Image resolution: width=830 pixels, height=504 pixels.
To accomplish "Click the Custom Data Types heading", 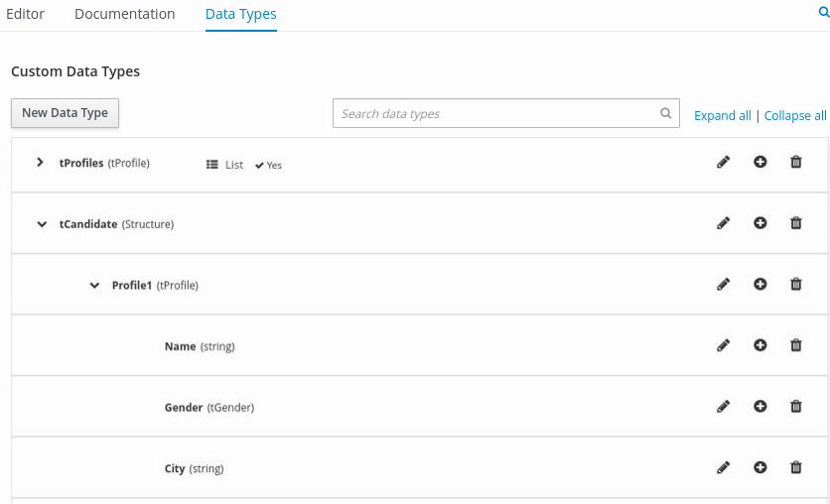I will (x=75, y=71).
